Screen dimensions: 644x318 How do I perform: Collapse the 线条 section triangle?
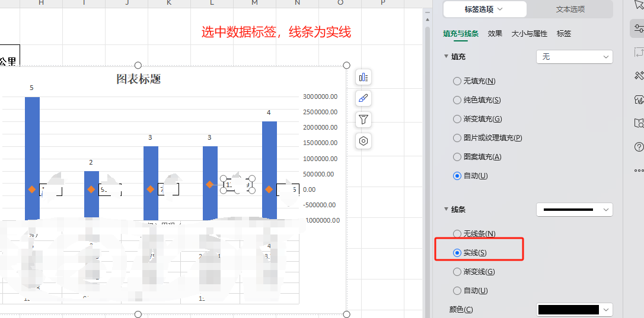click(x=446, y=209)
